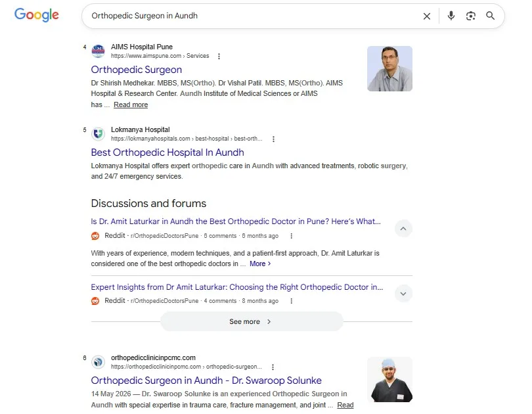Open the Dr. Swaroop Solunke thumbnail photo
Image resolution: width=532 pixels, height=414 pixels.
[x=389, y=379]
